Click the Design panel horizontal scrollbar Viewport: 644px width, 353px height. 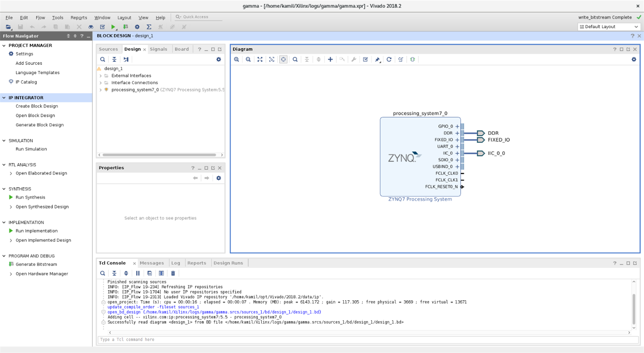click(159, 155)
